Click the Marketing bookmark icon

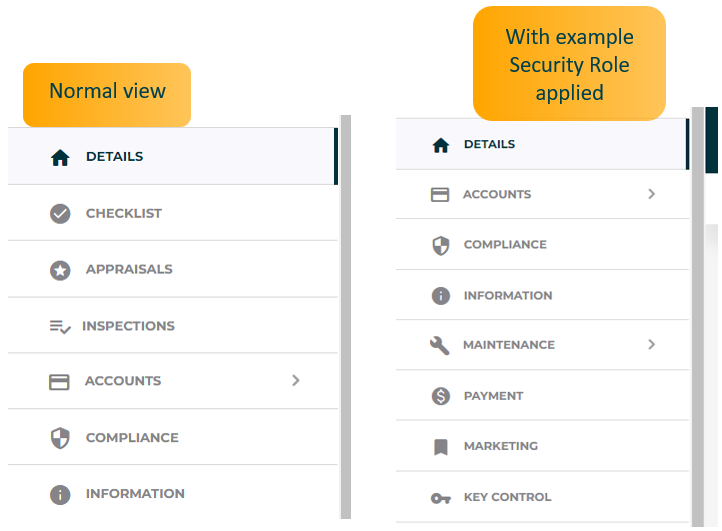tap(440, 447)
